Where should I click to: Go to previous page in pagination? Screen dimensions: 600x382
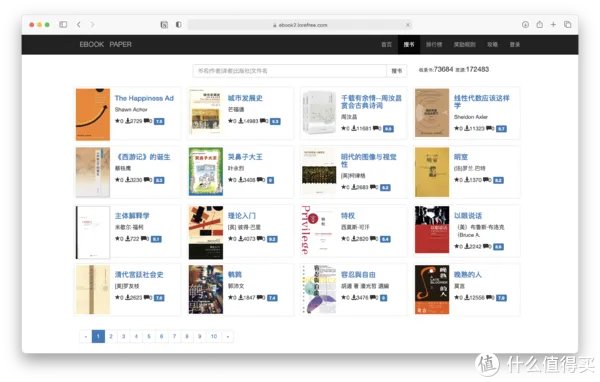[x=86, y=336]
